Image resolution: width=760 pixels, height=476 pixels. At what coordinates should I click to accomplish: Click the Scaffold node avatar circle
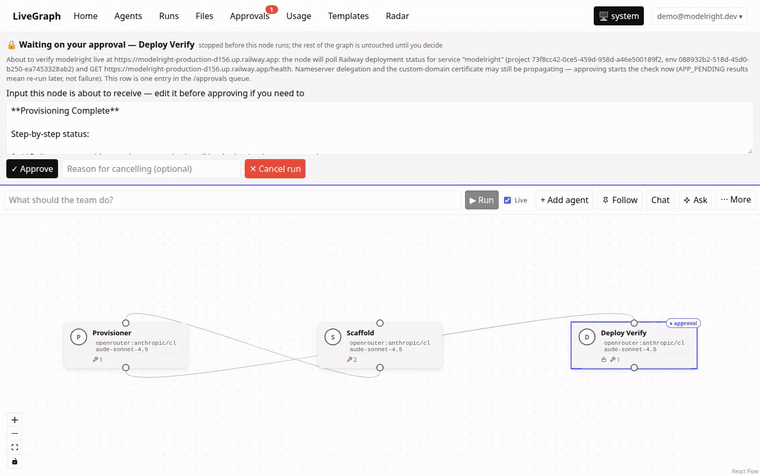(332, 336)
